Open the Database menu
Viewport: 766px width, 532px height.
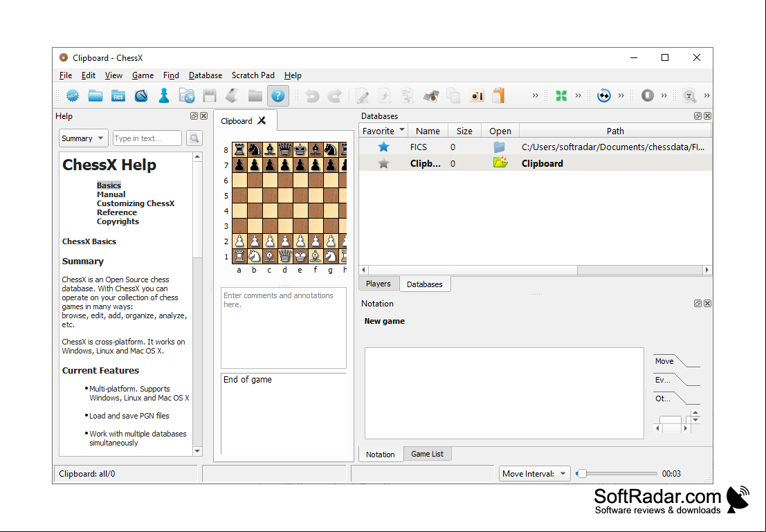[x=206, y=75]
